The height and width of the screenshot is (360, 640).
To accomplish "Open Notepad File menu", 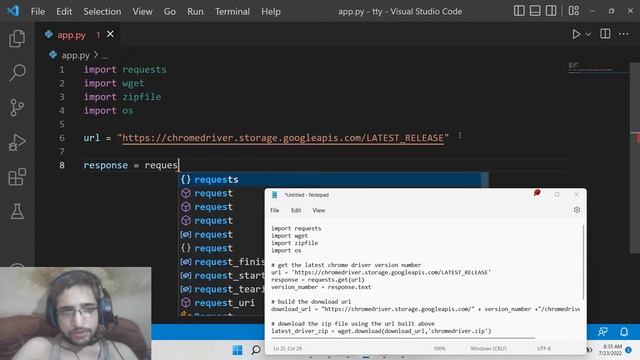I will tap(275, 210).
